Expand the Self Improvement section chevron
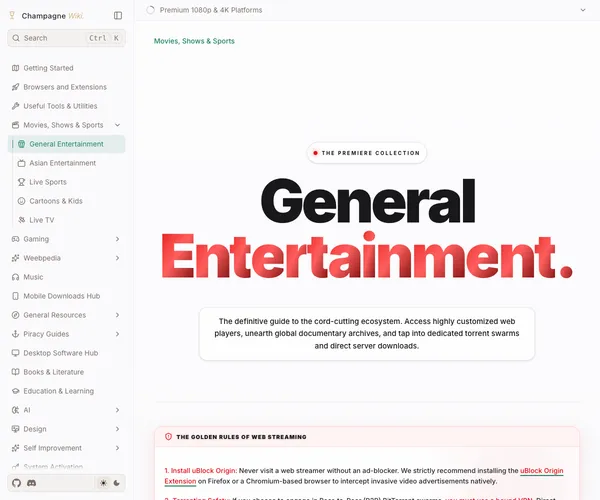 (x=117, y=448)
